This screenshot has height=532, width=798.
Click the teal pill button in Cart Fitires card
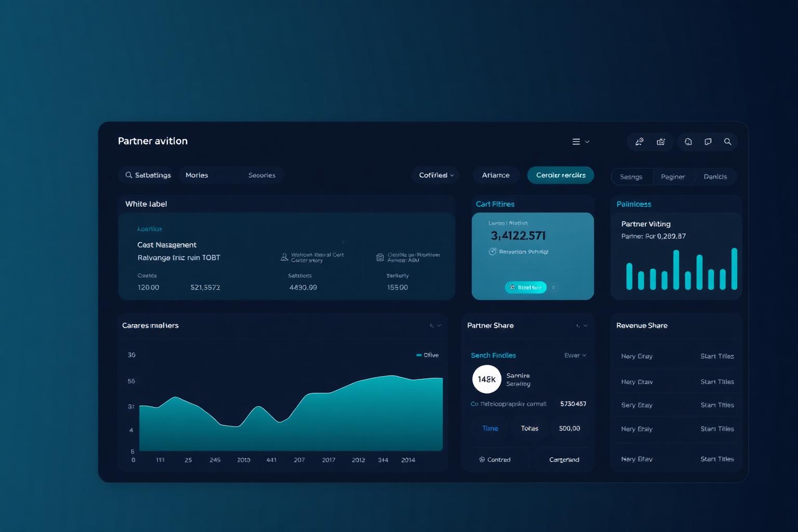[x=526, y=287]
